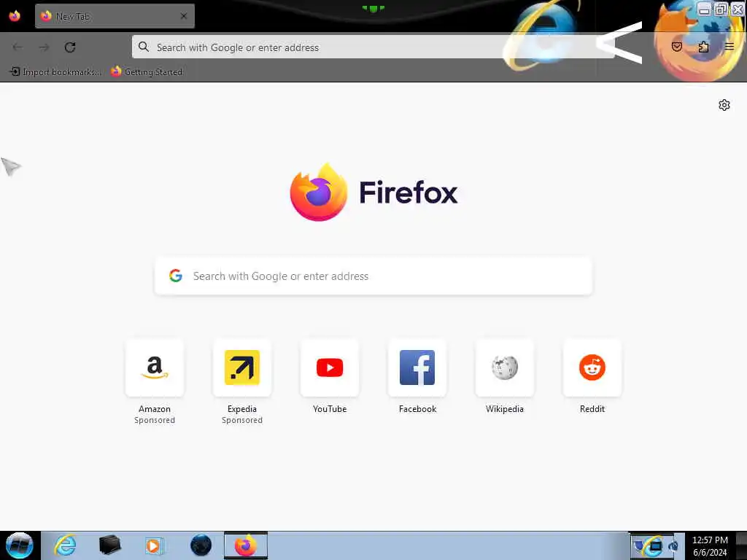Open the Amazon sponsored shortcut tile
The image size is (747, 560).
tap(155, 367)
